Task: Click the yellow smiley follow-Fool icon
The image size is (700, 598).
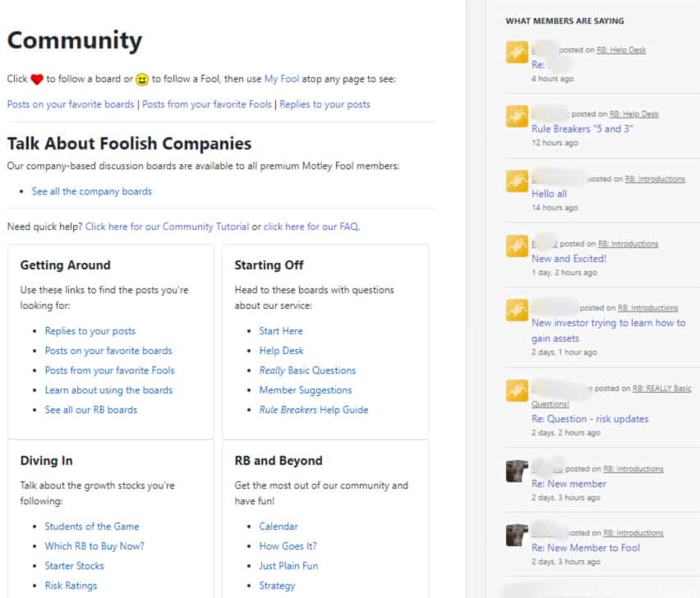Action: [x=142, y=80]
